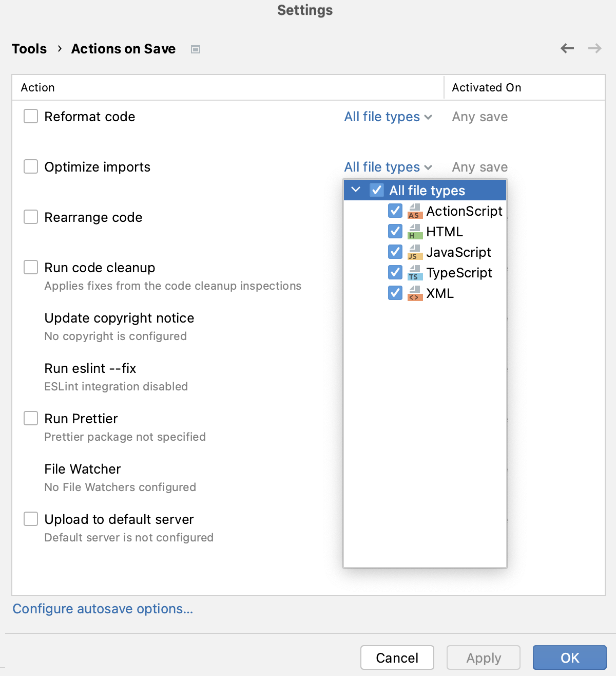The image size is (616, 676).
Task: Click the ActionScript file type icon
Action: point(415,211)
